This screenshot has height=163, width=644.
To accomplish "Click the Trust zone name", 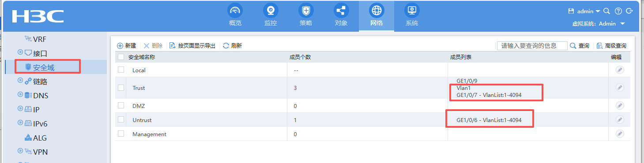I will pyautogui.click(x=139, y=88).
